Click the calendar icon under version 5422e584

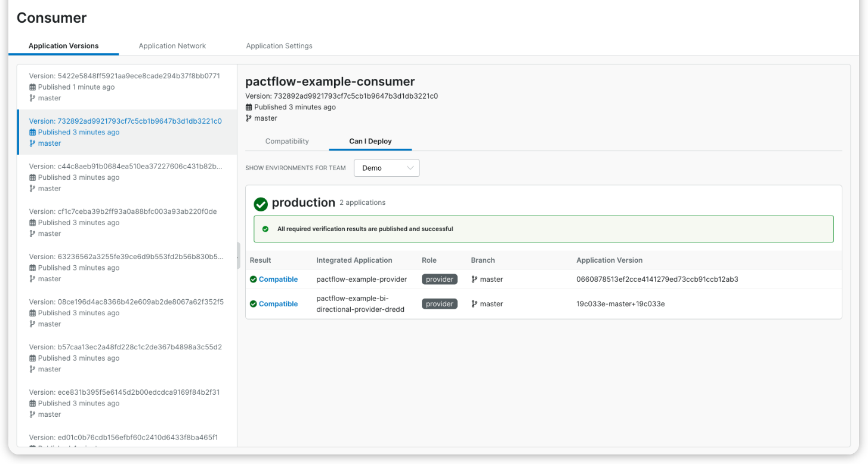pos(32,87)
